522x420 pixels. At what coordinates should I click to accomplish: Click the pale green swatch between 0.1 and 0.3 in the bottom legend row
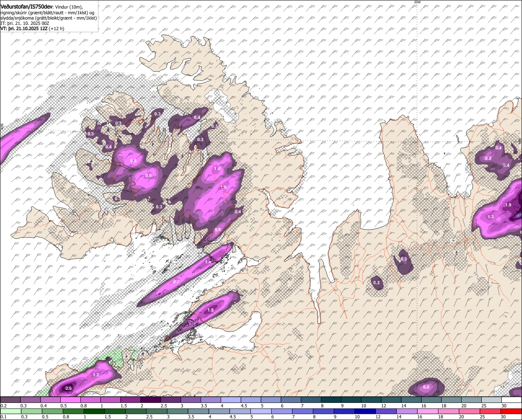coord(10,411)
